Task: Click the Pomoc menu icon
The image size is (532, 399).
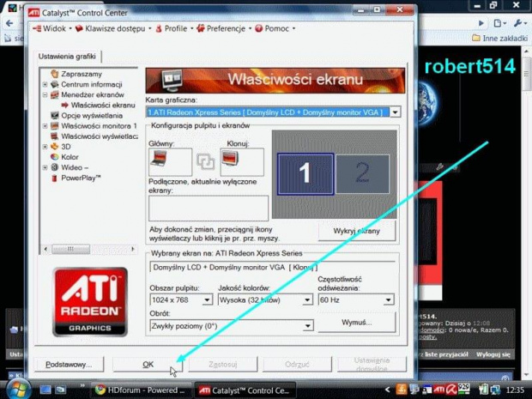Action: (x=259, y=28)
